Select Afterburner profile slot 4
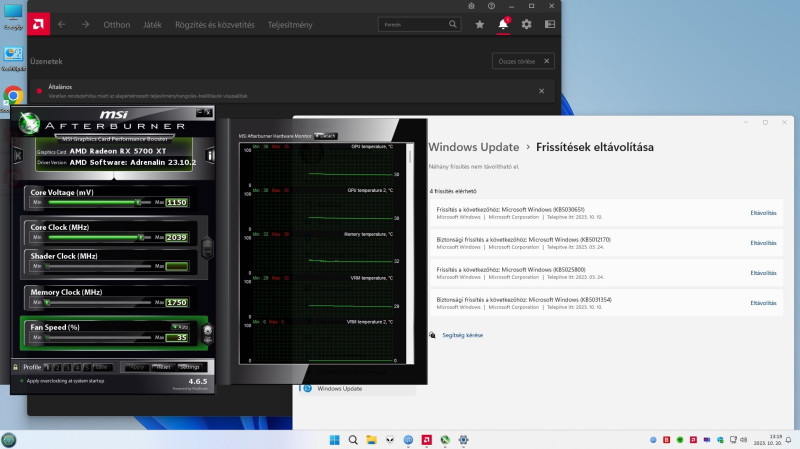Screen dimensions: 800x449 coord(77,367)
